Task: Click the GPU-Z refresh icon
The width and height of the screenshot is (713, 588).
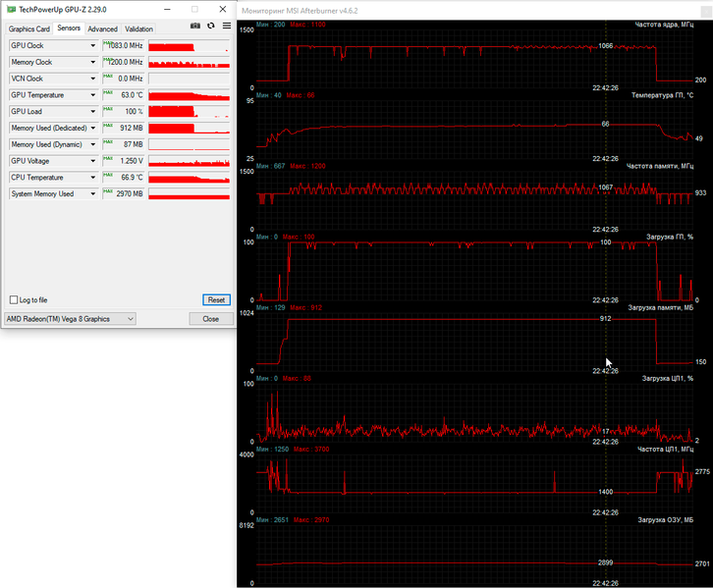Action: click(x=210, y=27)
